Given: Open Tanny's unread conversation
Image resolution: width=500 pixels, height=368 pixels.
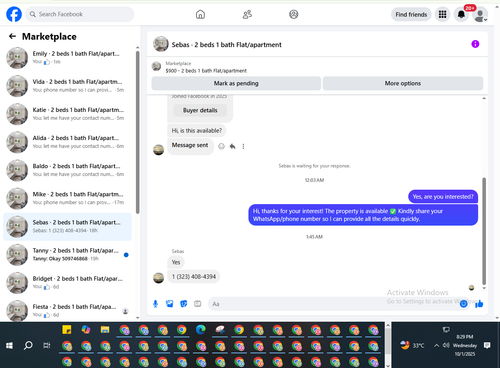Looking at the screenshot, I should pos(68,254).
